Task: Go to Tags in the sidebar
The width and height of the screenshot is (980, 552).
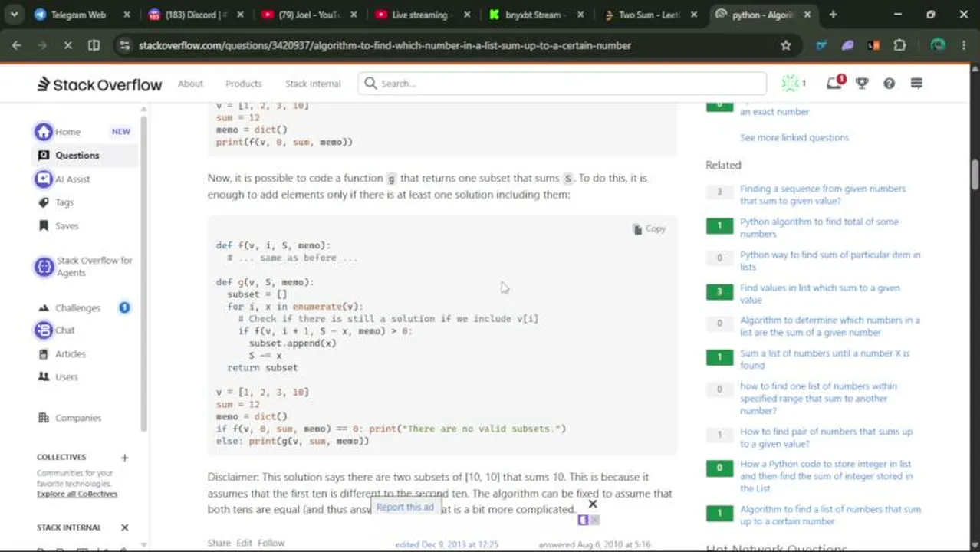Action: (64, 202)
